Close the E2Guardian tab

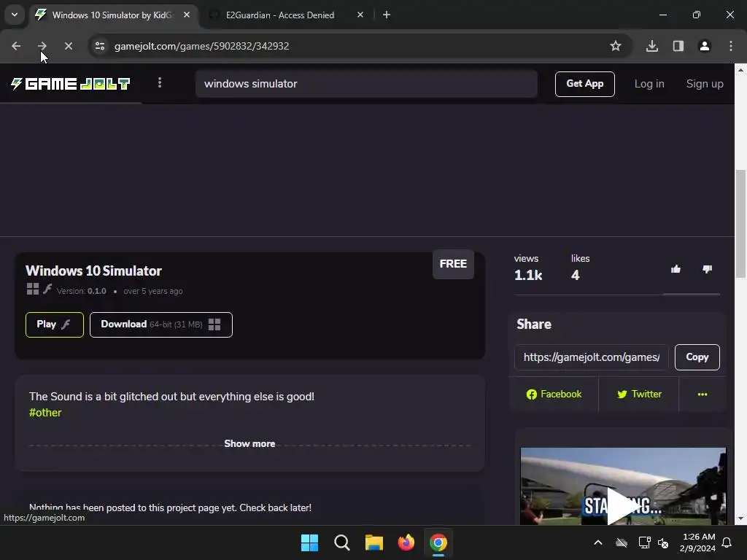[x=360, y=15]
